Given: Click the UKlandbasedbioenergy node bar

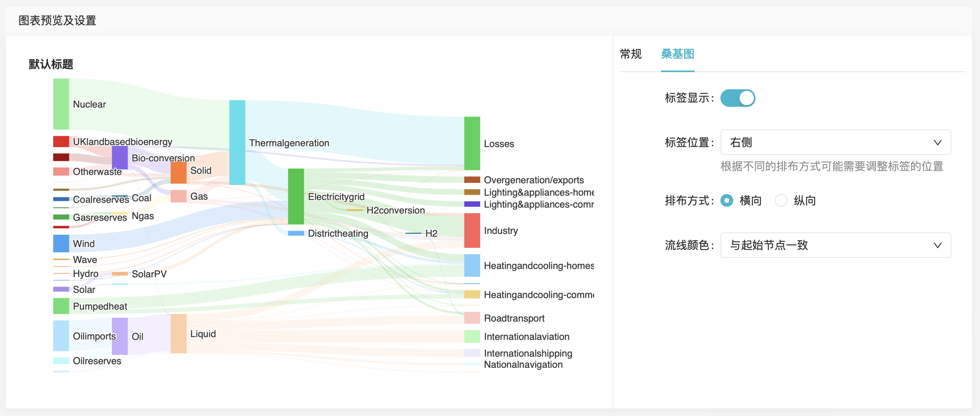Looking at the screenshot, I should pos(61,141).
